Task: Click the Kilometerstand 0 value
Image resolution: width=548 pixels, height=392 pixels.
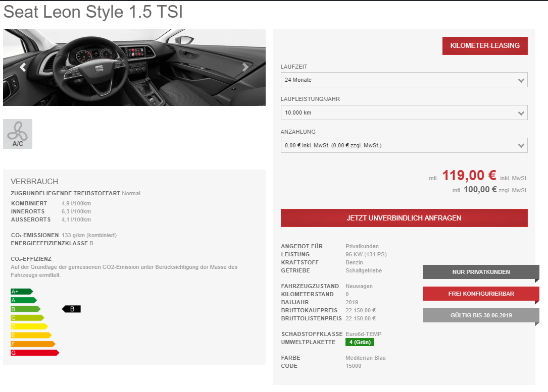Action: (x=347, y=294)
